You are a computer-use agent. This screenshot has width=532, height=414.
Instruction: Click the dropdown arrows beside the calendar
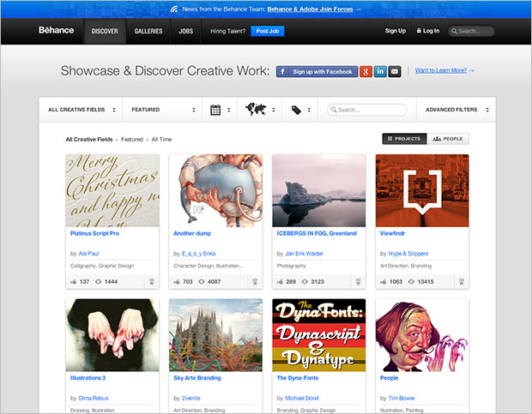click(x=229, y=110)
